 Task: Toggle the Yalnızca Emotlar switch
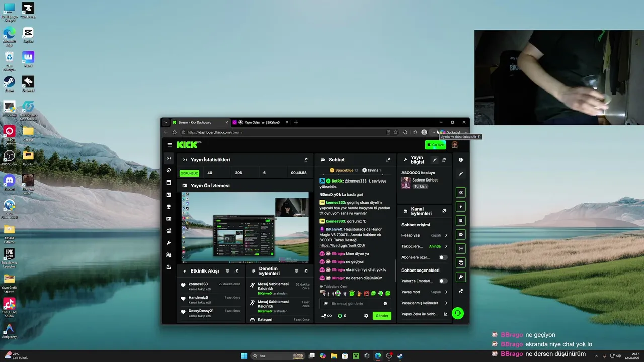click(443, 281)
